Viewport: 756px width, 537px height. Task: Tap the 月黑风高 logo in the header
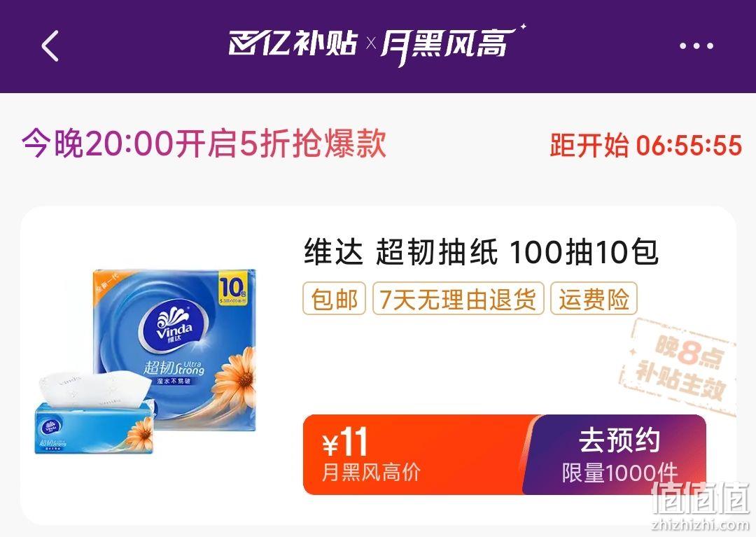point(451,44)
